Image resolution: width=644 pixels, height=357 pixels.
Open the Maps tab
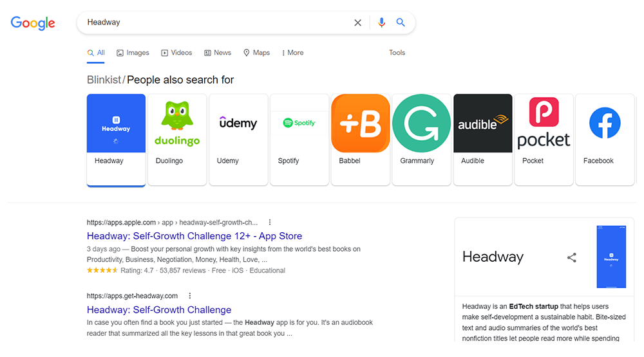[256, 53]
